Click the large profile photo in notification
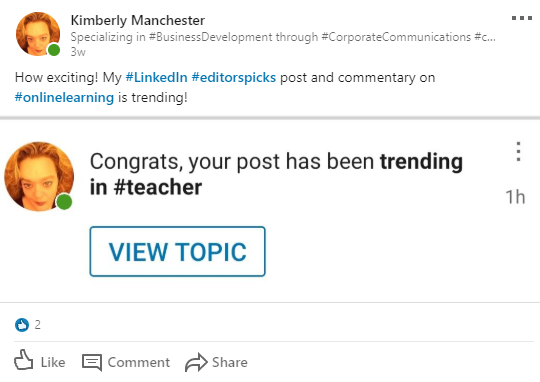 pos(39,176)
